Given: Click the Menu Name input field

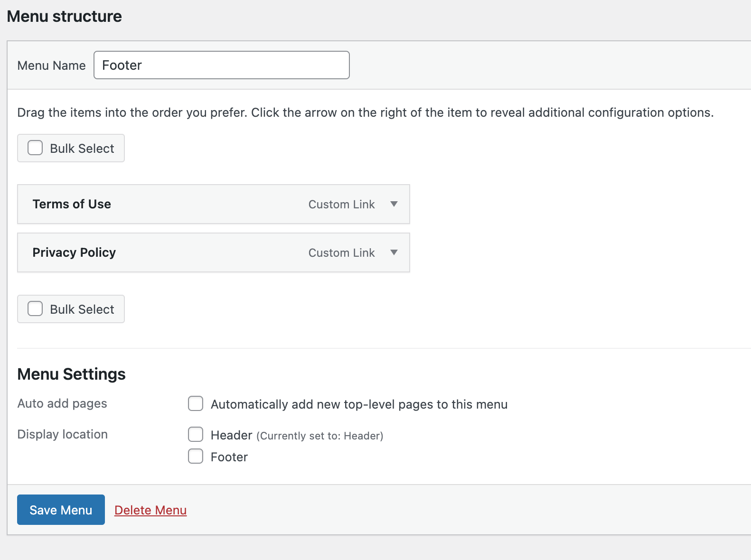Looking at the screenshot, I should (222, 65).
